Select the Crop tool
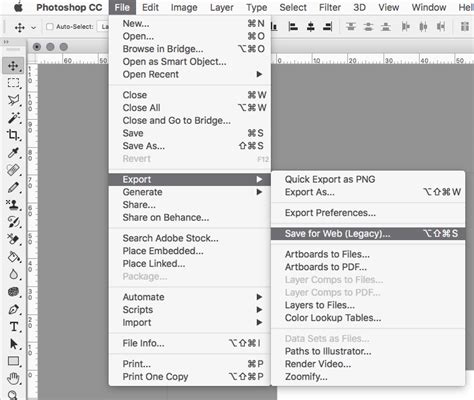This screenshot has height=400, width=474. coord(13,135)
